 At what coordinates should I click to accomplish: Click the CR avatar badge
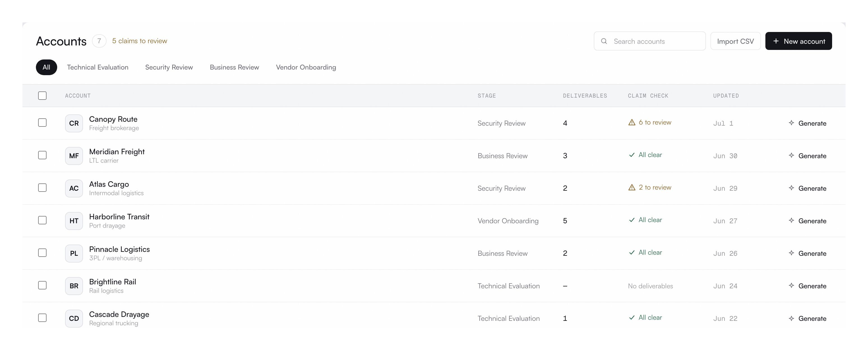pos(74,123)
